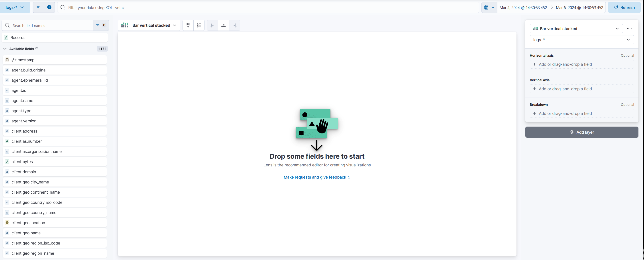Open Bar vertical stacked chart switcher

[149, 25]
